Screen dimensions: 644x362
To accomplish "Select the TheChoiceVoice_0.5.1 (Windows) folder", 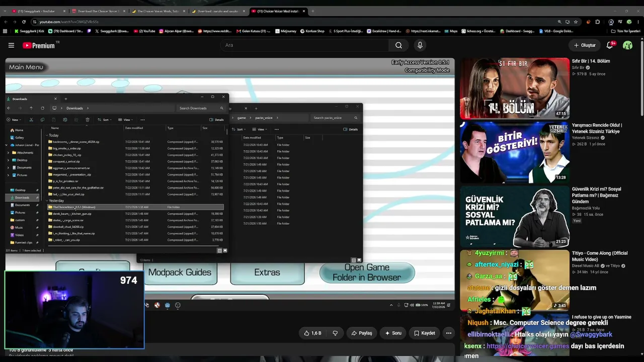I will pos(135,207).
